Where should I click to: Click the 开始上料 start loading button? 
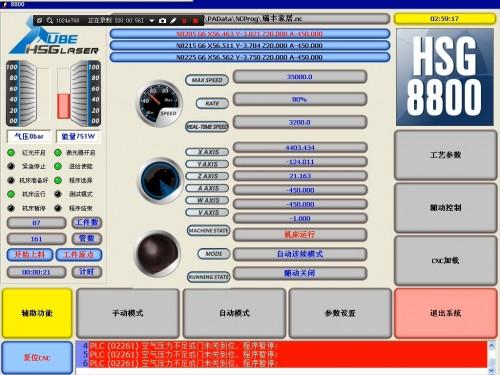pos(30,255)
